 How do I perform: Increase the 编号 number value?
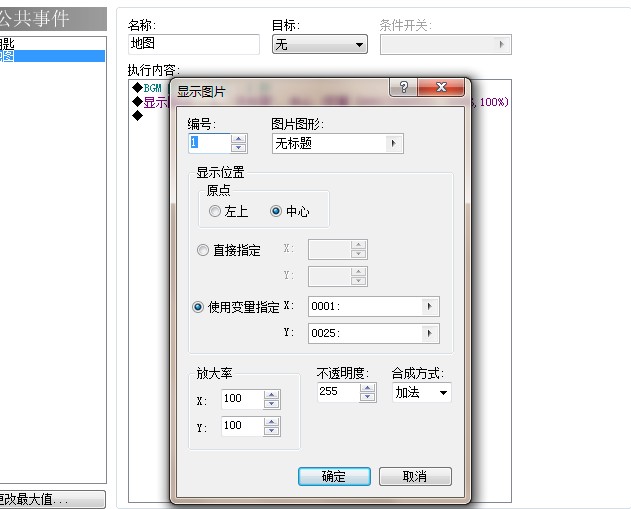pyautogui.click(x=239, y=139)
